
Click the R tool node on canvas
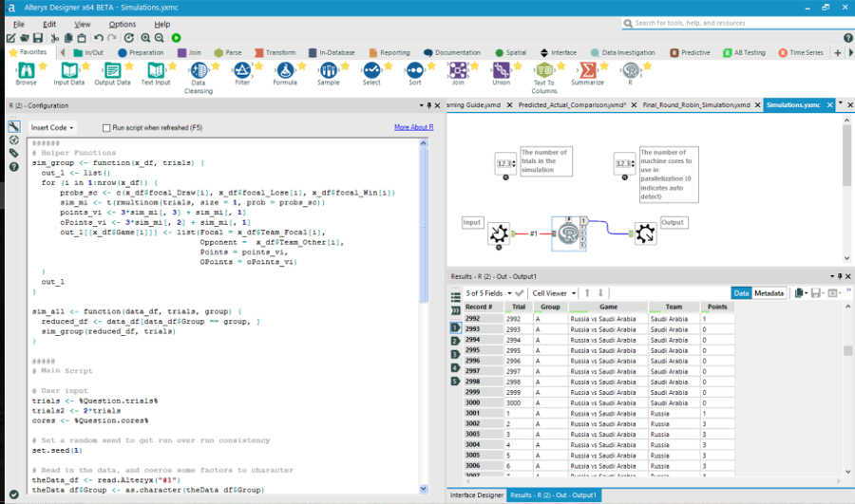pyautogui.click(x=568, y=233)
